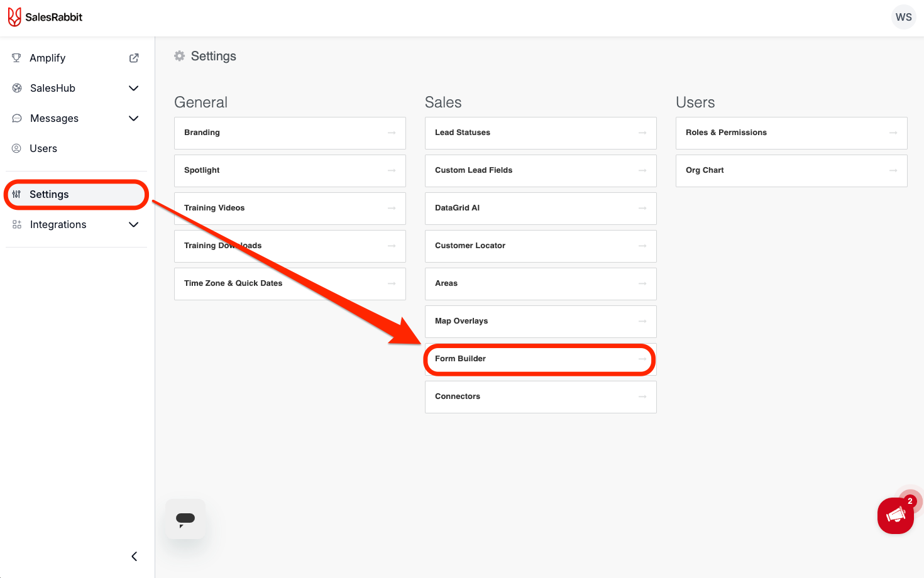Open the chat widget bubble
Screen dimensions: 924x578
point(185,519)
